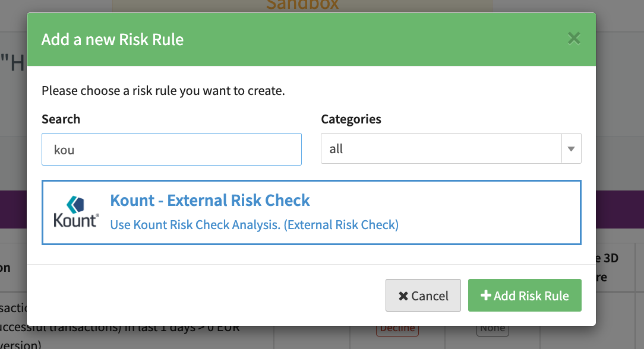Click the Kount logo icon

click(x=77, y=212)
